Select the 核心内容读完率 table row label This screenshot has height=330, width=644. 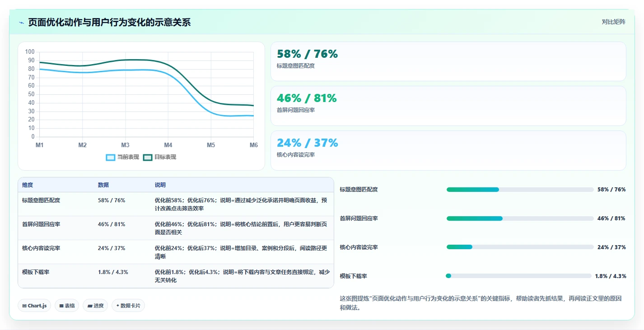(41, 248)
